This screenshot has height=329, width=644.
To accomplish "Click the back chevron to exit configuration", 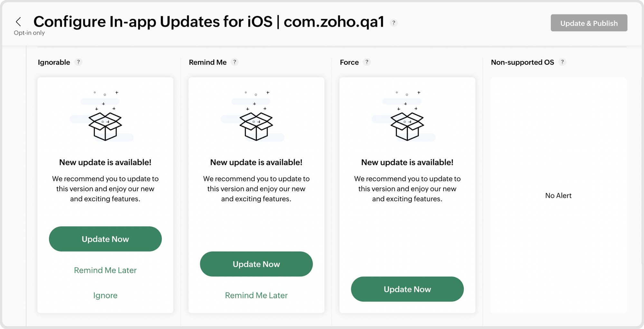I will pos(19,21).
